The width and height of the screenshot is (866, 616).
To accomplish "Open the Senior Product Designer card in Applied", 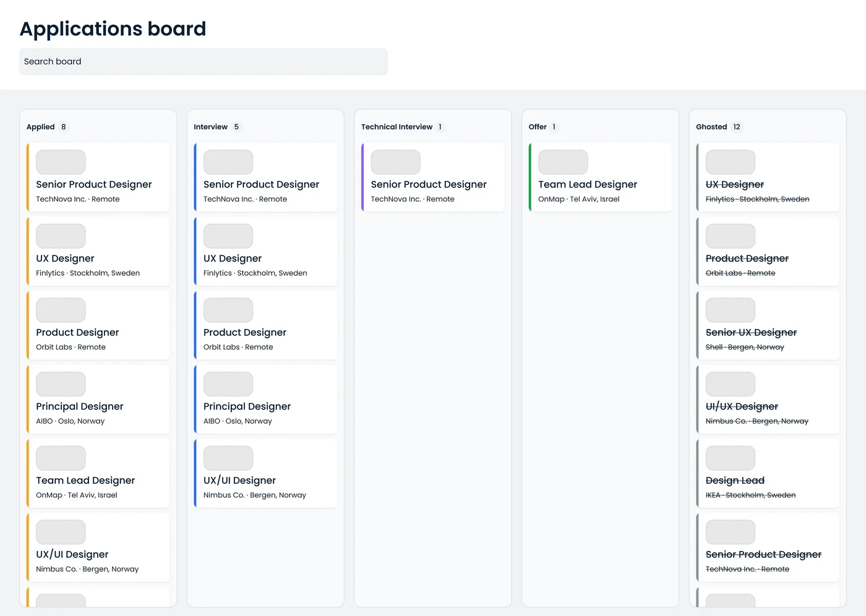I will click(98, 178).
